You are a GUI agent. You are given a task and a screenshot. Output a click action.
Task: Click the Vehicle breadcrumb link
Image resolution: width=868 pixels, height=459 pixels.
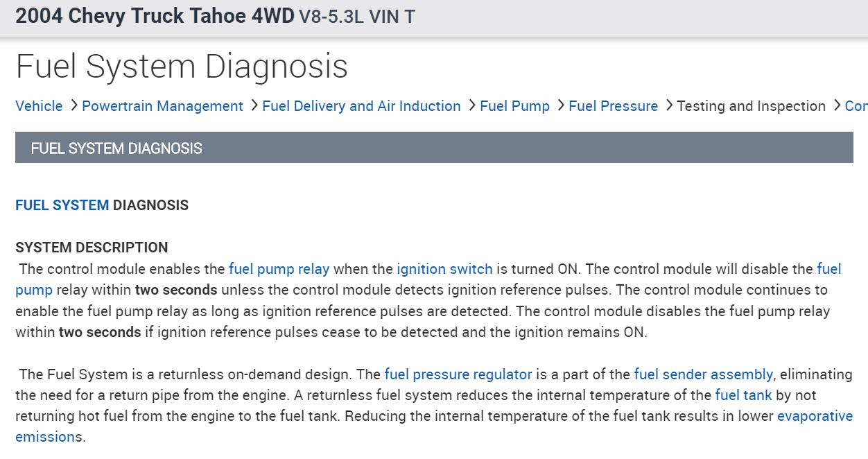click(39, 106)
